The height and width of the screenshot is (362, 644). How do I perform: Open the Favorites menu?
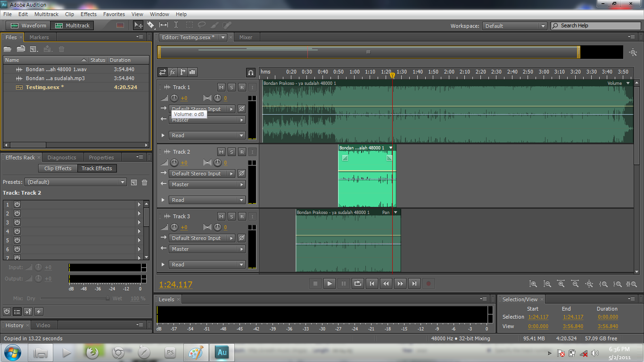(x=114, y=14)
